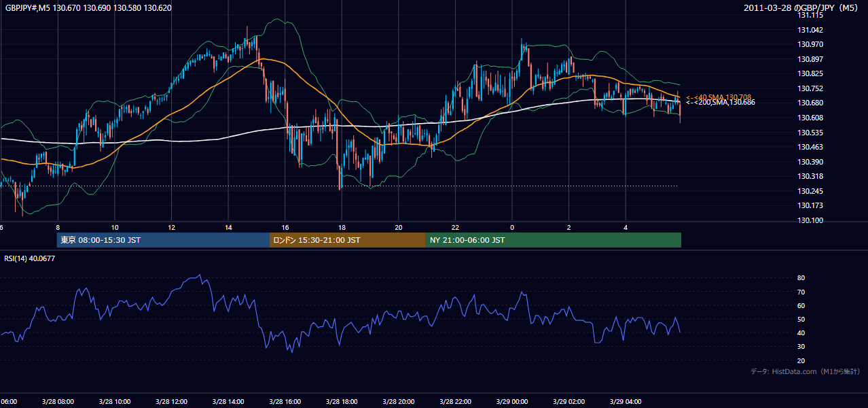
Task: Click the RSI(14) 40.0677 indicator label
Action: (30, 258)
